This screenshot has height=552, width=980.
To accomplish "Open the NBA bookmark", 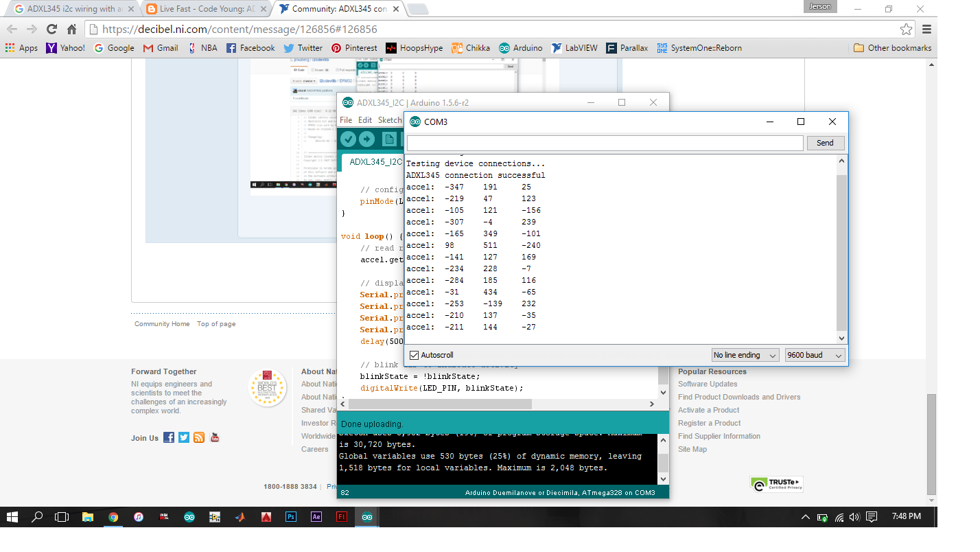I will [202, 48].
